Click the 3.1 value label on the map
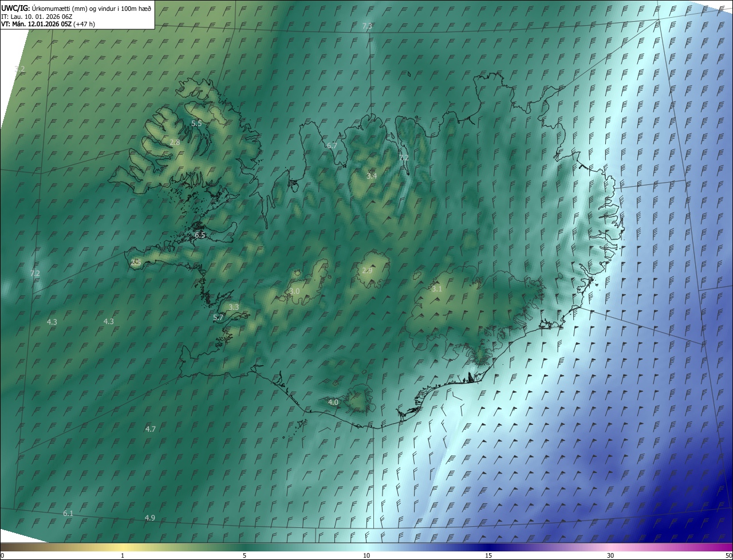733x560 pixels. pyautogui.click(x=437, y=289)
